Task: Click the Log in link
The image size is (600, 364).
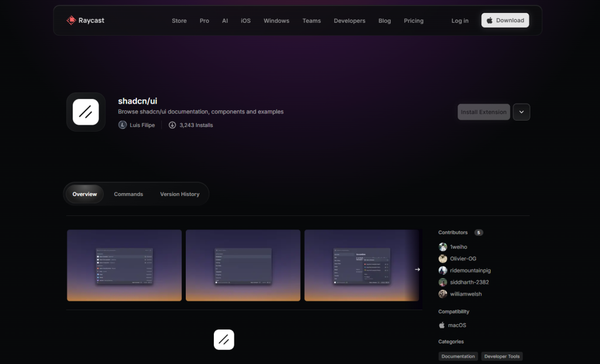Action: [x=460, y=20]
